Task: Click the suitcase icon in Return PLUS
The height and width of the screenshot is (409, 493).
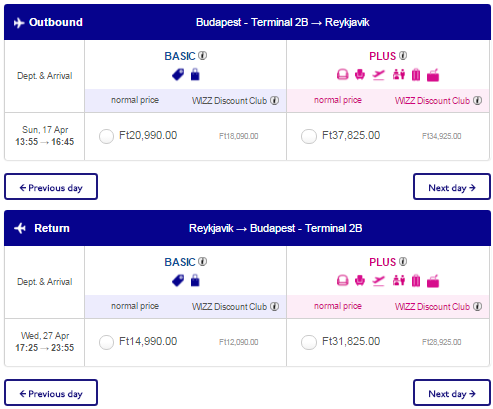Action: (416, 281)
